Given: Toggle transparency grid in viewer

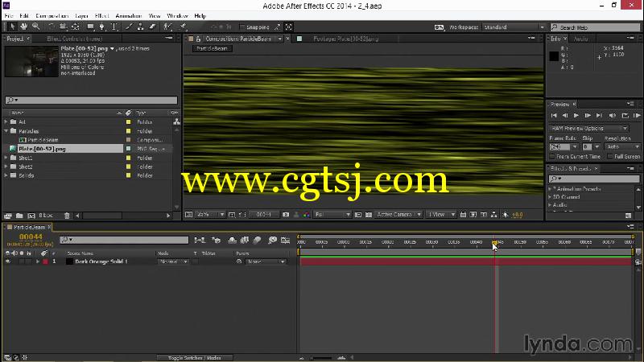Looking at the screenshot, I should point(369,215).
